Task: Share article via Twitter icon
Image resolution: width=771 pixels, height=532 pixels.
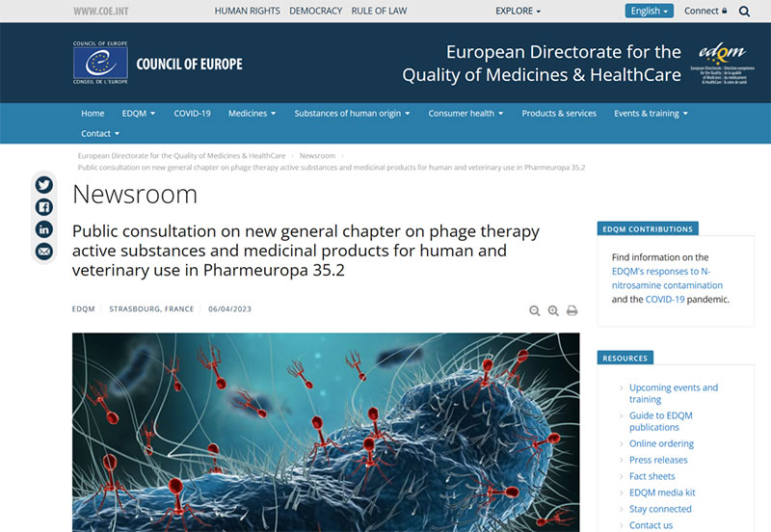Action: point(43,185)
